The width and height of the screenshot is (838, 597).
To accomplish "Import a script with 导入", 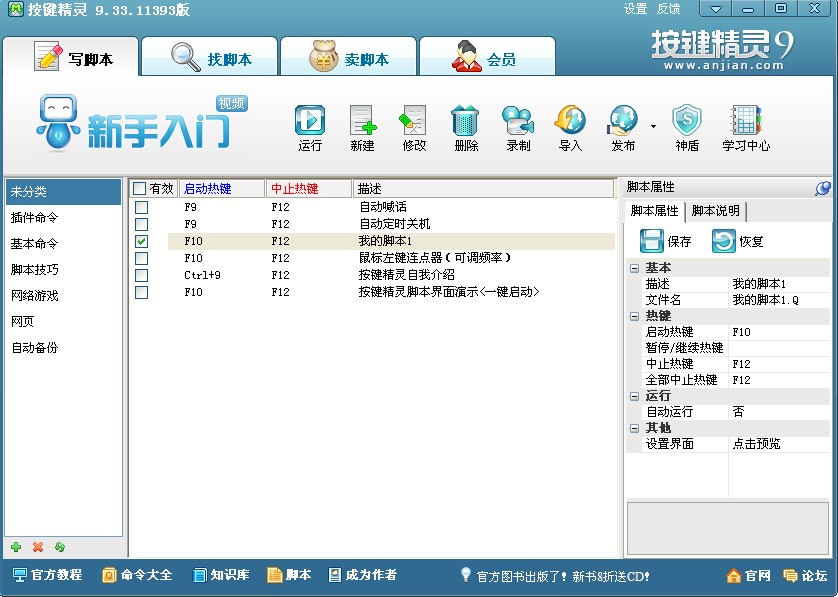I will 570,128.
